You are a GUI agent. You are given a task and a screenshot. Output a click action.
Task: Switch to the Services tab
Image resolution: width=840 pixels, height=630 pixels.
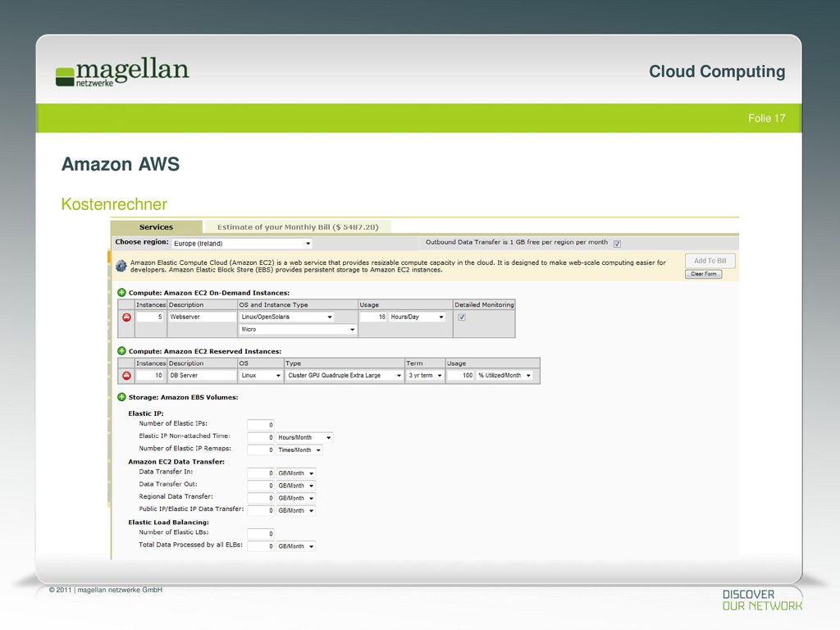[157, 227]
